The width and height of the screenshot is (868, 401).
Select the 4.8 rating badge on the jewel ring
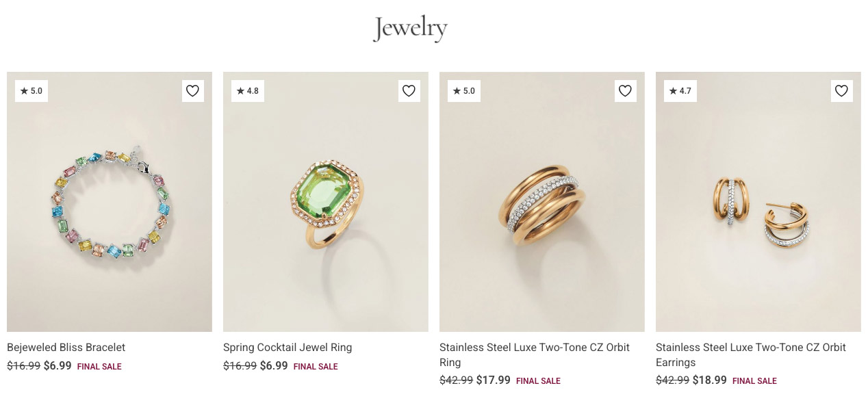point(247,90)
